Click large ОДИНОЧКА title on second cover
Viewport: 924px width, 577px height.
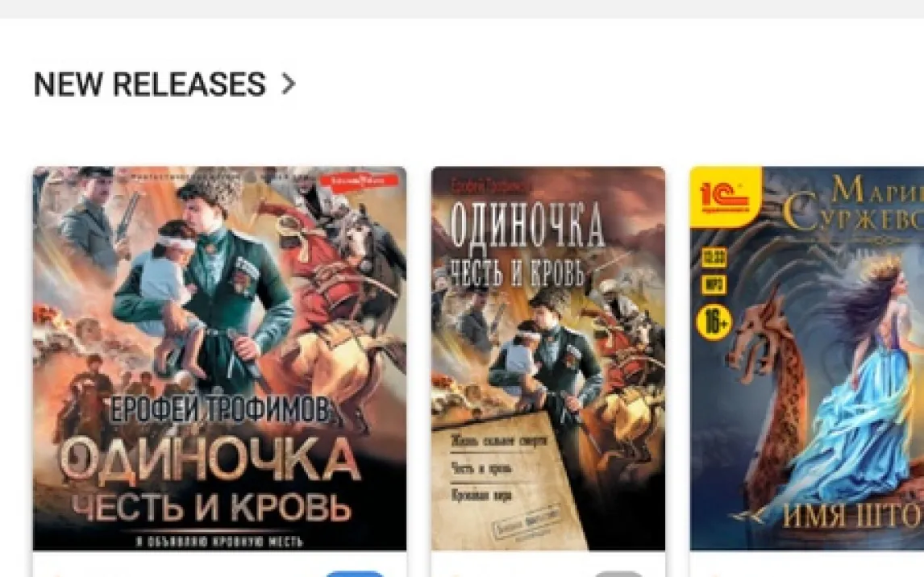pos(527,225)
